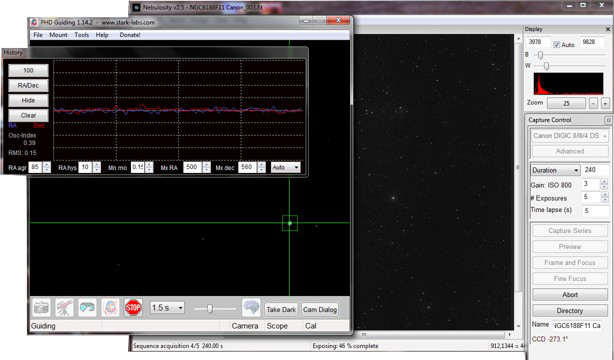Click the Clear button in History
The width and height of the screenshot is (614, 360).
pos(28,116)
